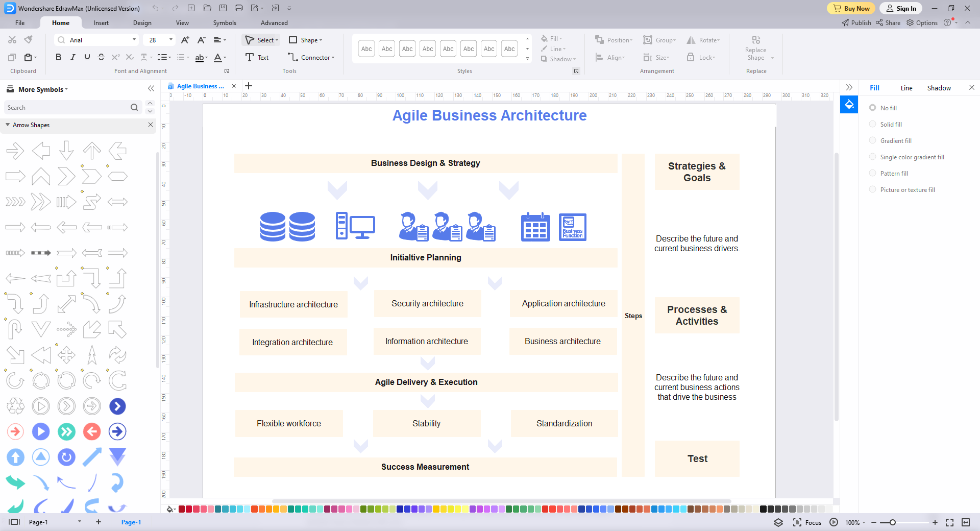Click the Cut scissors icon

point(12,40)
